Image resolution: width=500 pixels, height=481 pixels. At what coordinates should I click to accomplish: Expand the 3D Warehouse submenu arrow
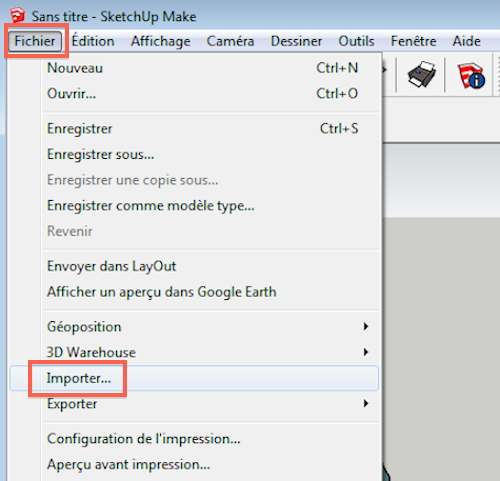click(366, 352)
